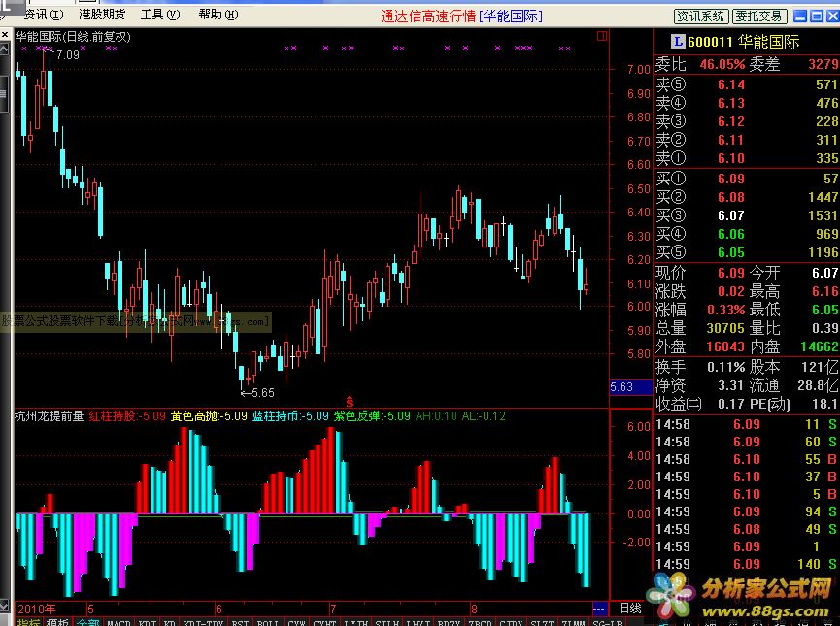This screenshot has width=840, height=626.
Task: Select the KD indicator tab
Action: click(x=170, y=623)
